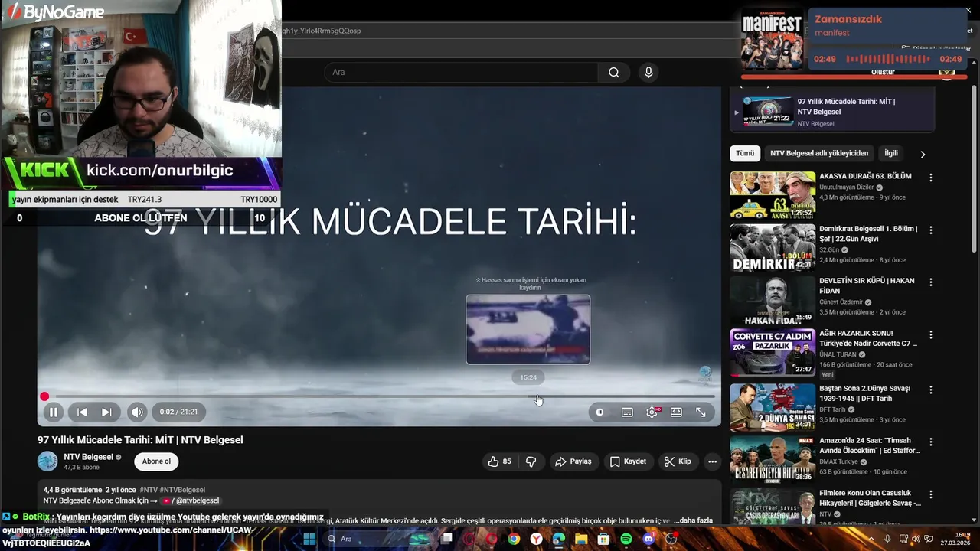This screenshot has height=551, width=980.
Task: Open the NTV Belgesel channel name link
Action: point(89,457)
